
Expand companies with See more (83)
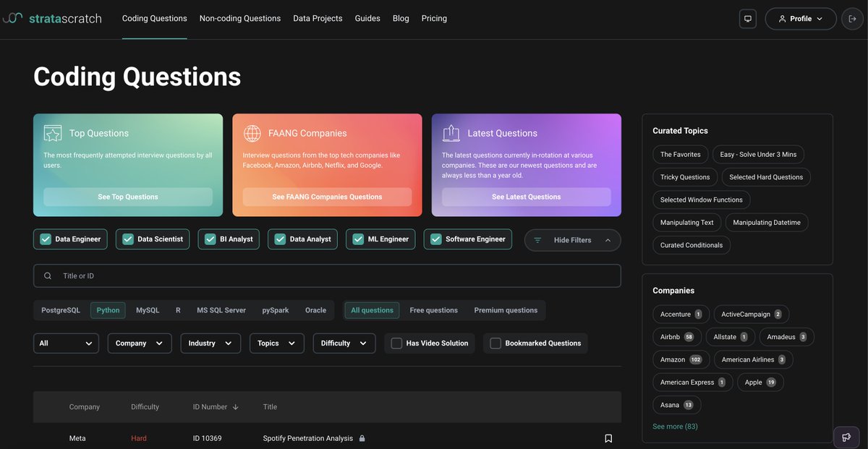pyautogui.click(x=675, y=427)
